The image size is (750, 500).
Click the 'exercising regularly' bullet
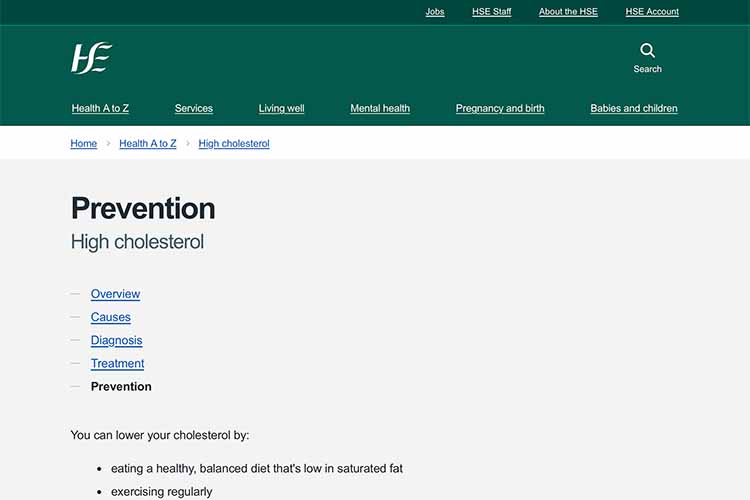(161, 491)
